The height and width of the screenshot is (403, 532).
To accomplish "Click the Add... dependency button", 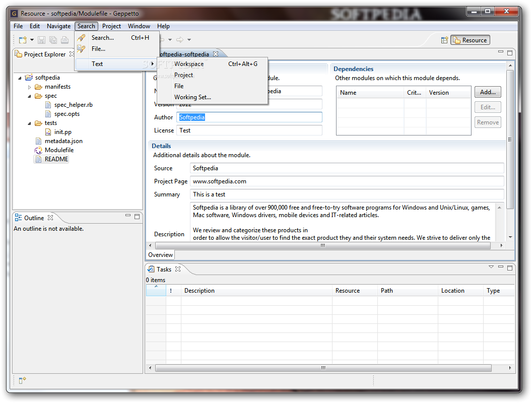I will (x=488, y=92).
